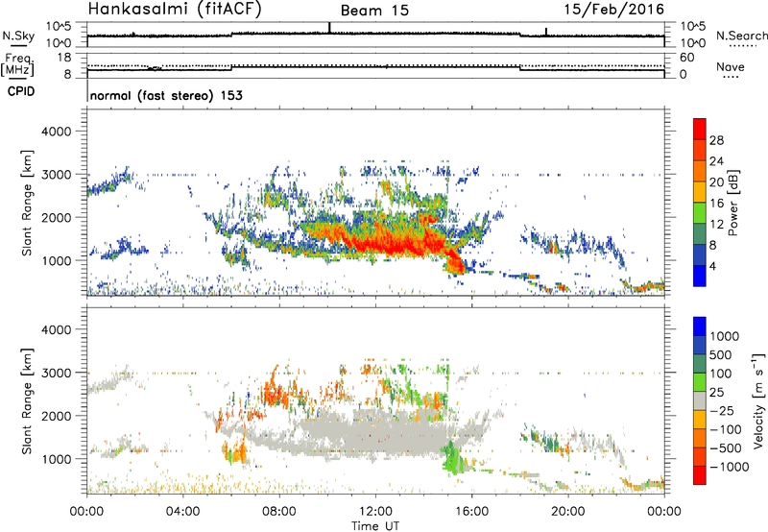Click the '4' value on Power colorbar
The width and height of the screenshot is (768, 532).
point(713,266)
